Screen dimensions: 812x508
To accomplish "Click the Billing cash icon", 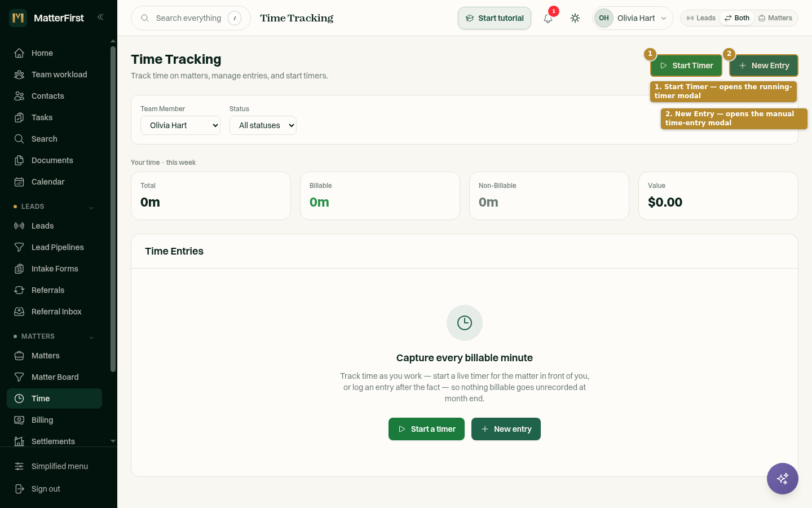I will 19,420.
